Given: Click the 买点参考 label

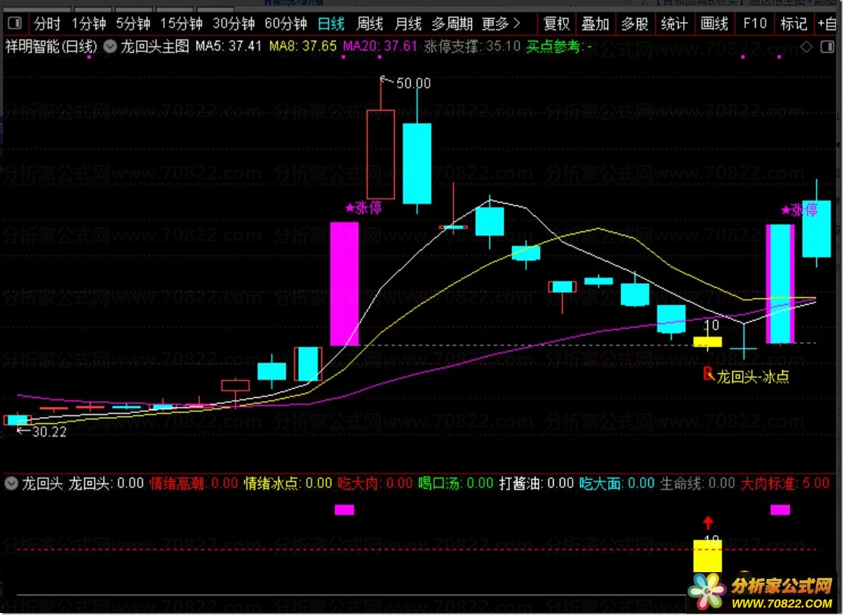Looking at the screenshot, I should [554, 47].
